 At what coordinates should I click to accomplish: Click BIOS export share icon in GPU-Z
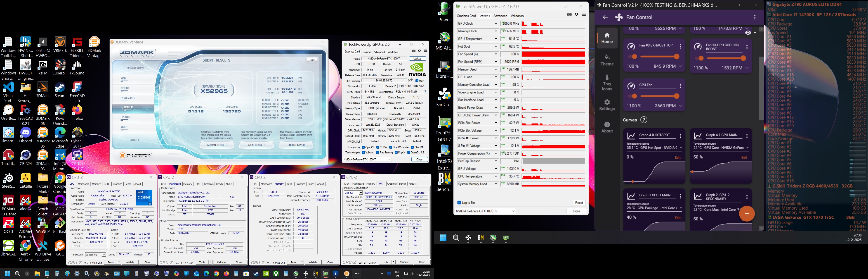(x=410, y=81)
